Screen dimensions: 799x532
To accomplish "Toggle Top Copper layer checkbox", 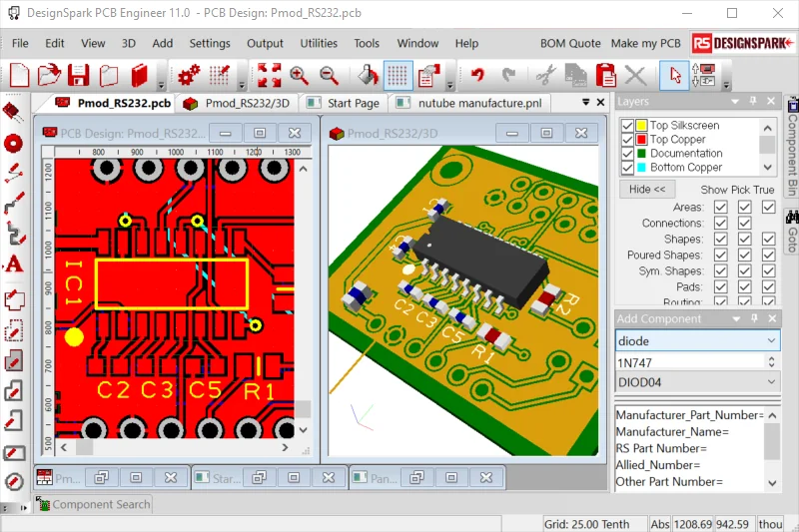I will (x=627, y=140).
